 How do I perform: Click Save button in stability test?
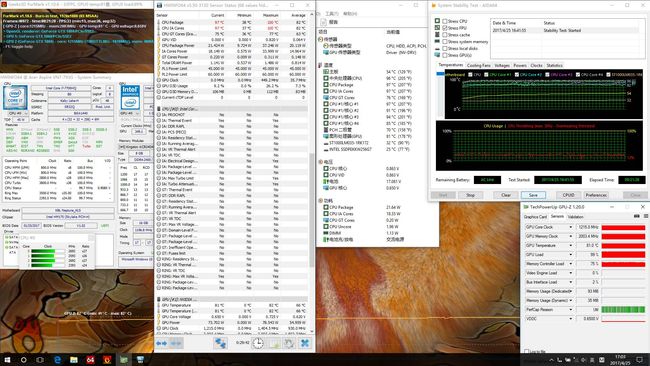534,195
